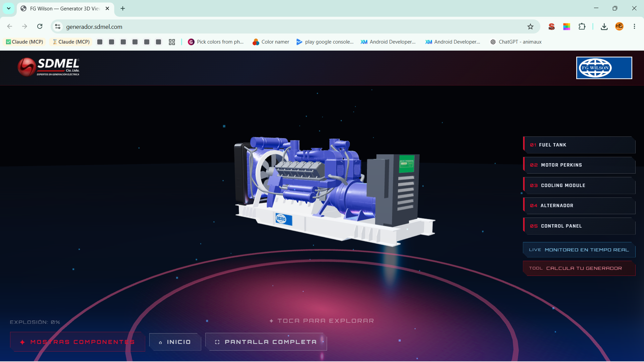
Task: Open the tab groups grid bookmark icon
Action: [x=172, y=42]
